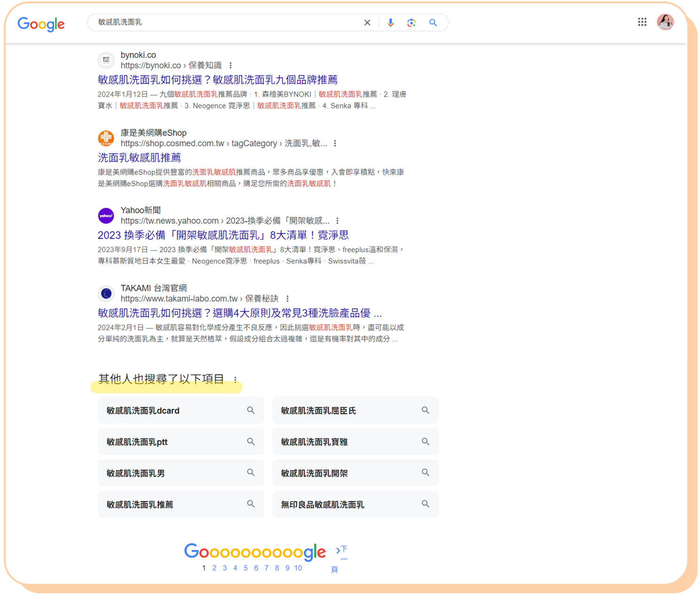Select related search 敏感肌洗面乳寶雅
Viewport: 700px width, 597px height.
tap(355, 441)
